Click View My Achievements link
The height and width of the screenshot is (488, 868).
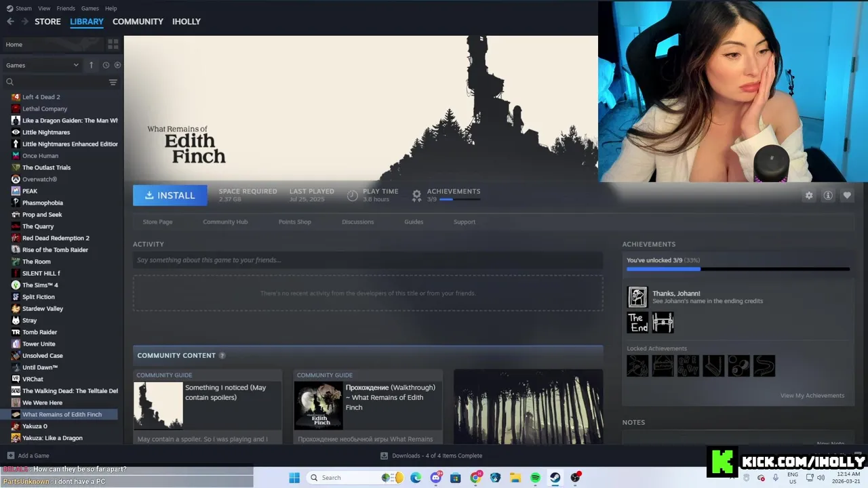point(812,396)
